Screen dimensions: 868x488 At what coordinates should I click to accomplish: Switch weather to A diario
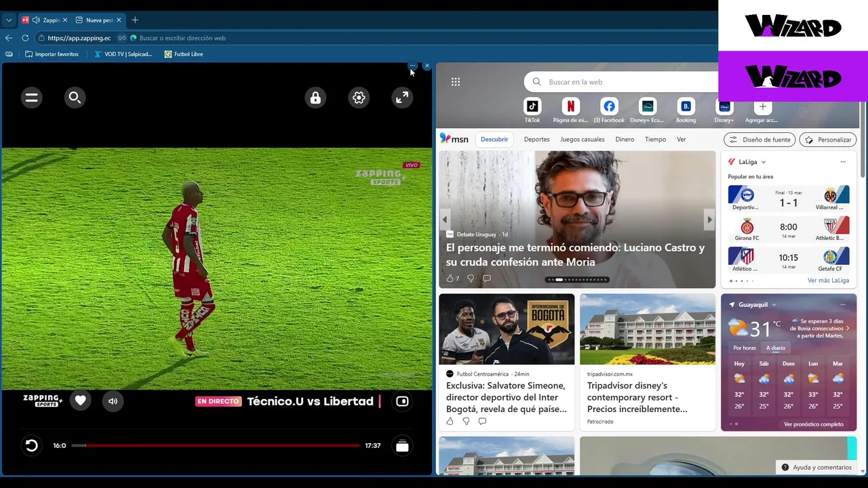[x=776, y=348]
